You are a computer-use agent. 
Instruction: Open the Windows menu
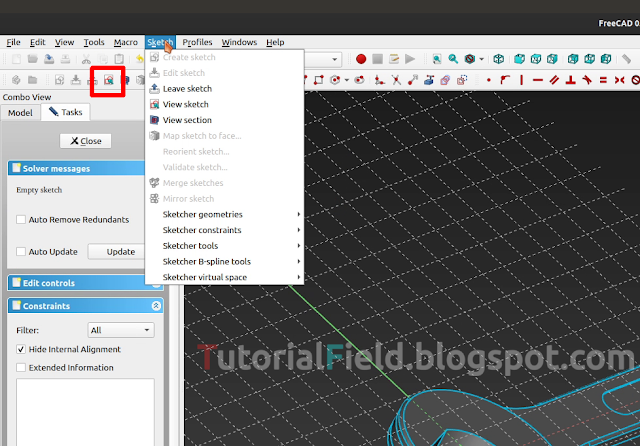pos(239,42)
